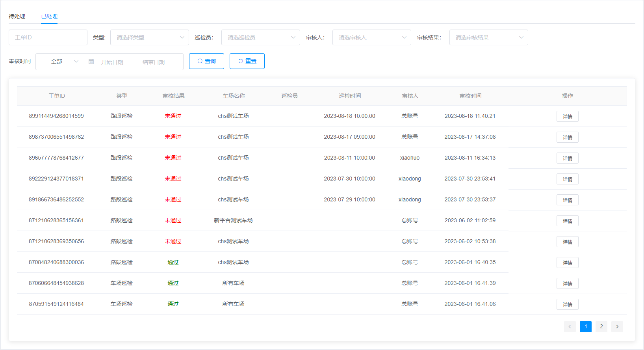
Task: Expand the 巡检员 inspector dropdown
Action: pyautogui.click(x=260, y=37)
